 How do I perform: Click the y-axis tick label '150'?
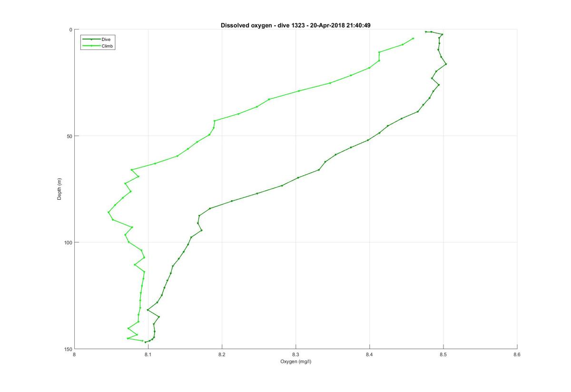click(68, 349)
